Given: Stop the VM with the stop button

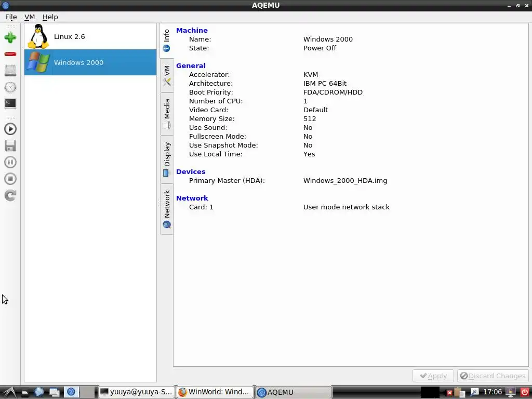Looking at the screenshot, I should click(10, 179).
